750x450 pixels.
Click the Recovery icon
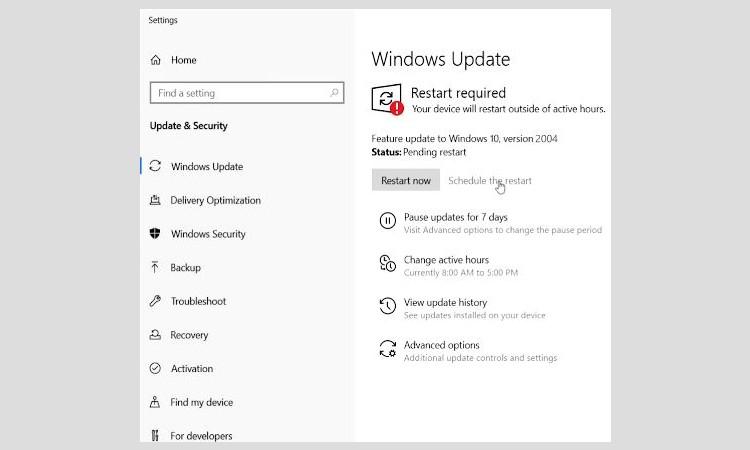(x=155, y=335)
